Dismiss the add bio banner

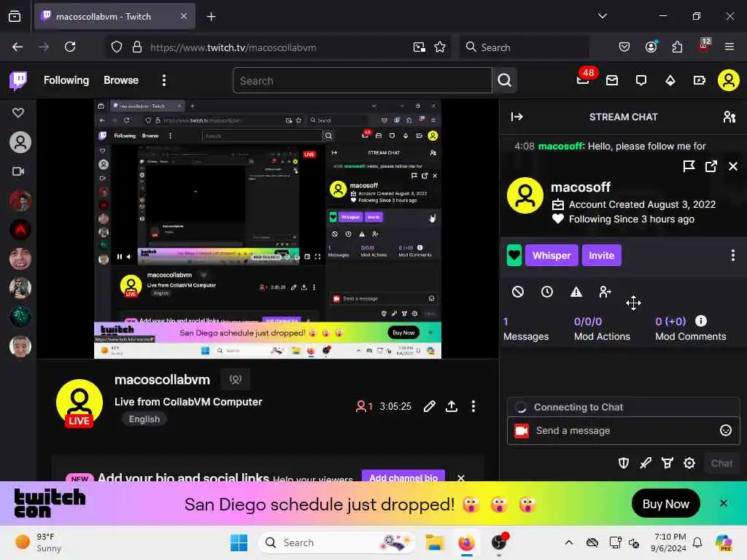pyautogui.click(x=461, y=478)
